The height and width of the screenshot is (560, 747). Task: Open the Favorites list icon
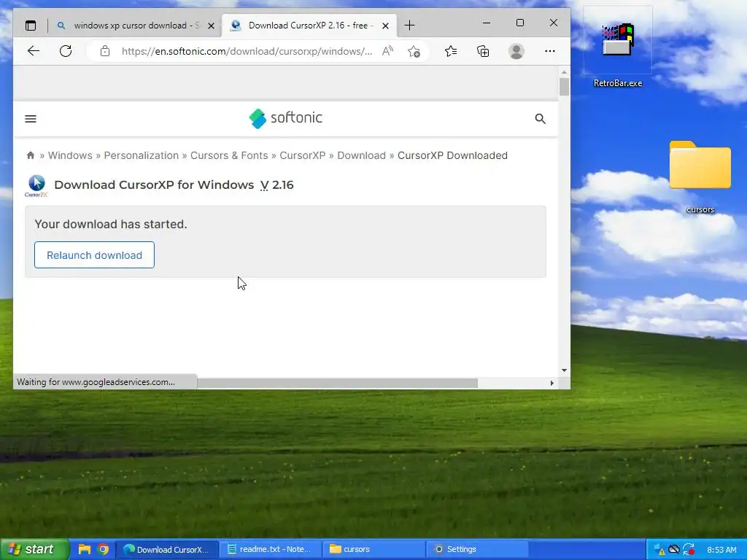click(x=451, y=51)
